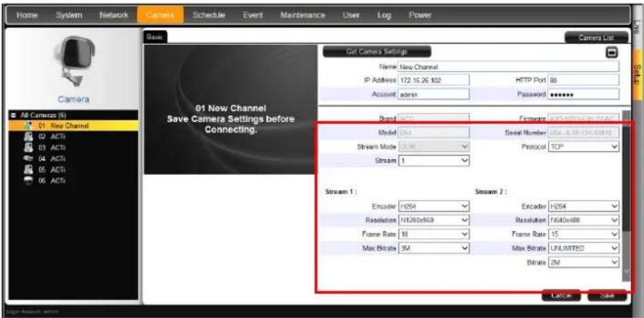Click the Cancel button

561,296
